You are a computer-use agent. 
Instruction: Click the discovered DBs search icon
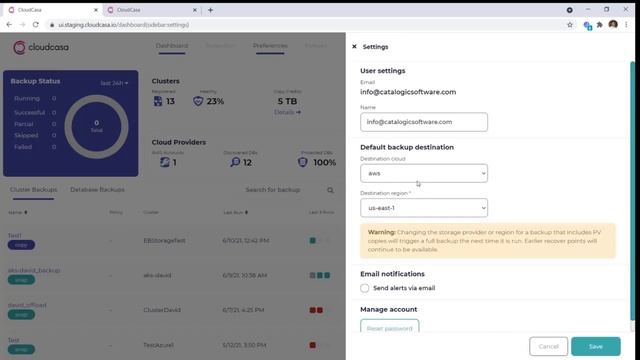235,162
